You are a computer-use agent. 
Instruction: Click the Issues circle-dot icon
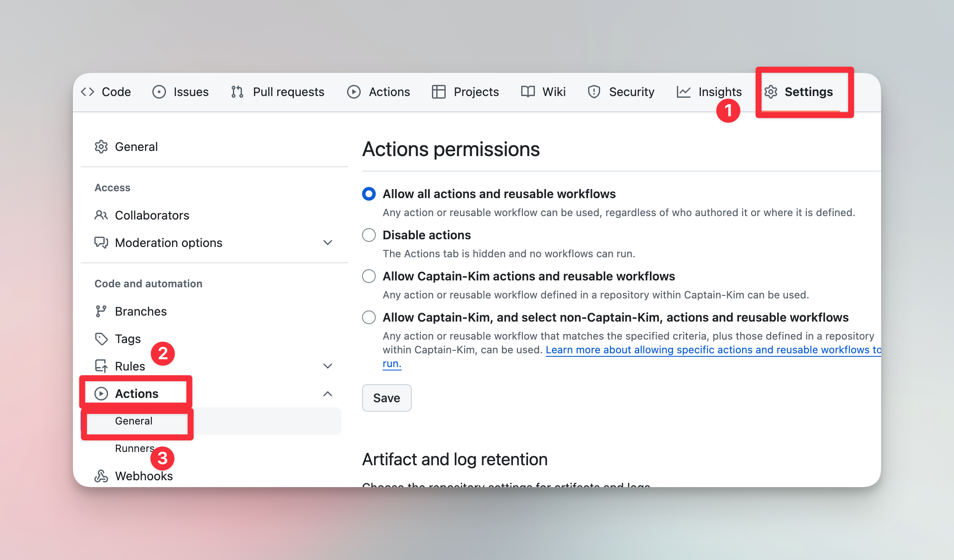(x=159, y=92)
